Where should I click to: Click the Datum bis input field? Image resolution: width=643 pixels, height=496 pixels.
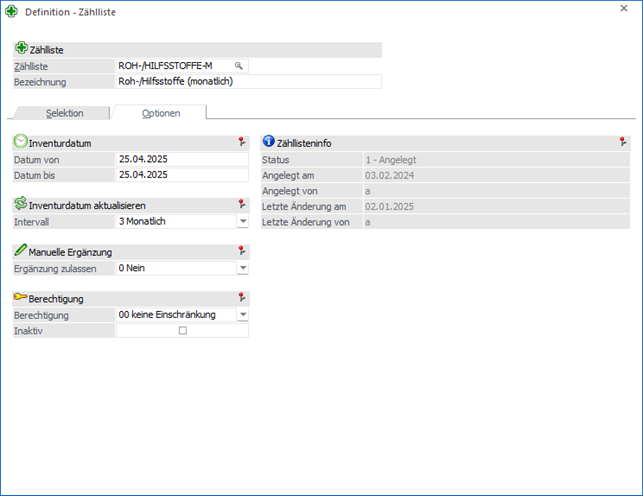[x=180, y=175]
